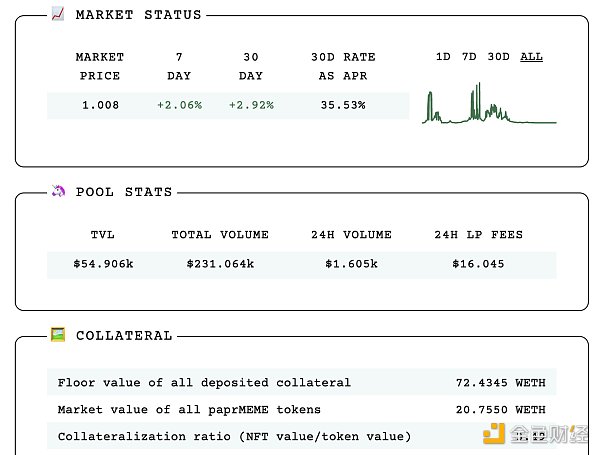
Task: Click the floor value 72.4345 WETH row
Action: [301, 382]
